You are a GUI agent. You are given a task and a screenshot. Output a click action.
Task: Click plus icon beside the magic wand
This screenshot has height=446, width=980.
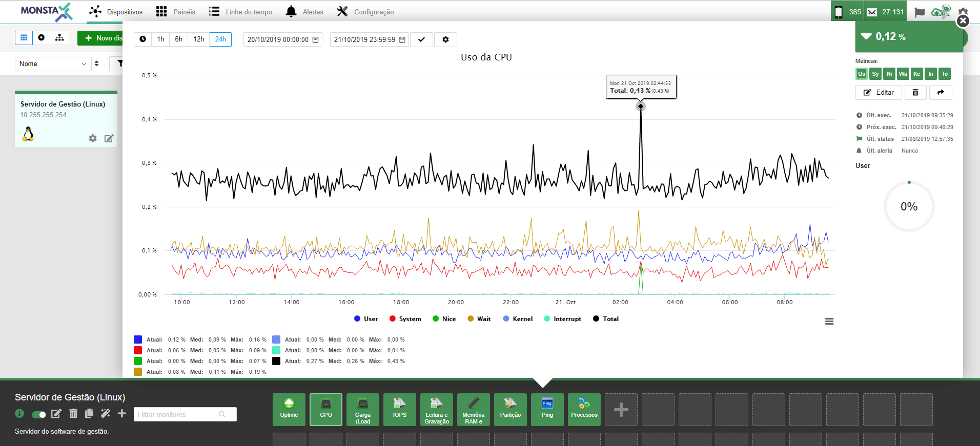(122, 413)
